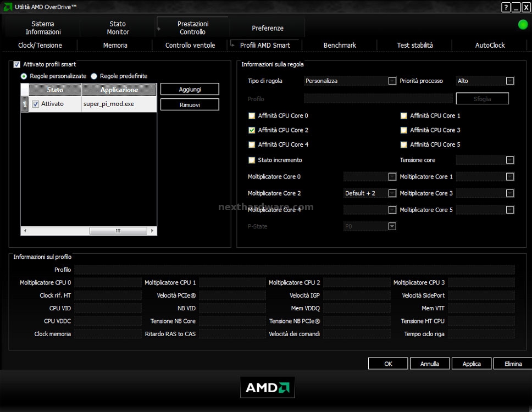Screen dimensions: 532x412
Task: Select Profili AMD Smart subtab
Action: pos(265,45)
